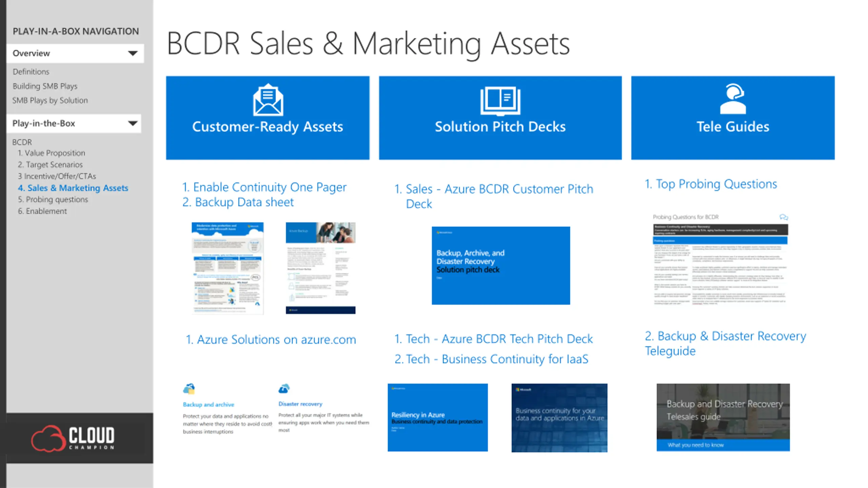This screenshot has height=488, width=868.
Task: Click the open book Solution Pitch Decks icon
Action: coord(500,101)
